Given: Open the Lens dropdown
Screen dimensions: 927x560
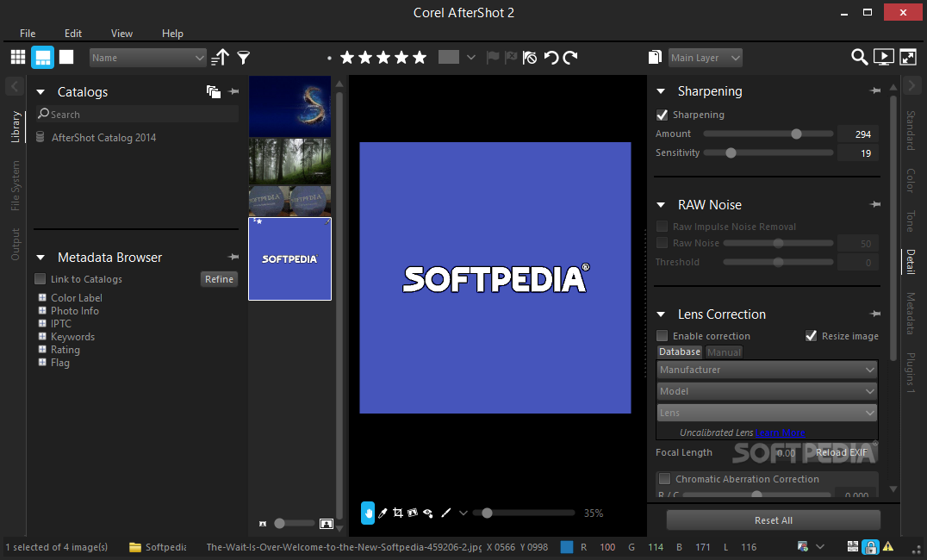Looking at the screenshot, I should point(767,413).
